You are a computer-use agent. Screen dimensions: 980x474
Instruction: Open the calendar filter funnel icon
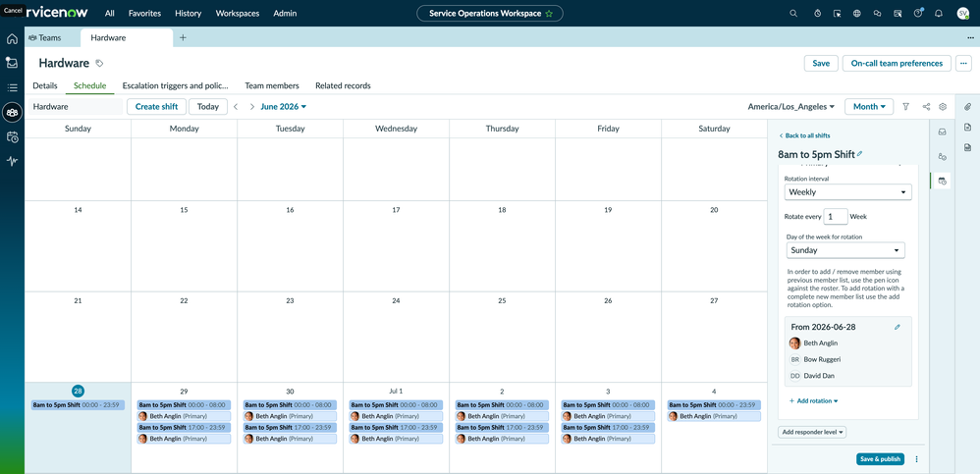coord(905,107)
